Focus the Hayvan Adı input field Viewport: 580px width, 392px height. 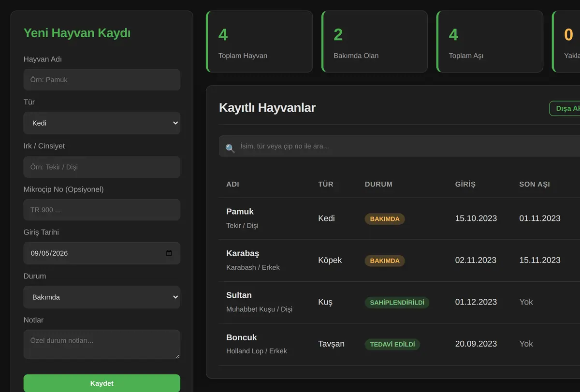point(102,80)
